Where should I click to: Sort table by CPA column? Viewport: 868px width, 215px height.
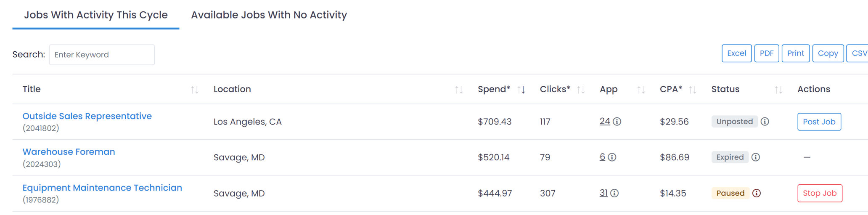point(693,90)
